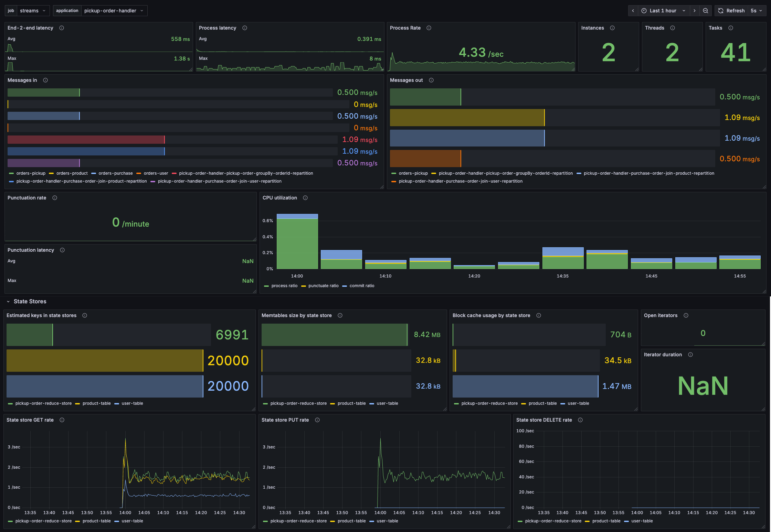Click info icon beside Open iterators
771x532 pixels.
click(x=686, y=315)
